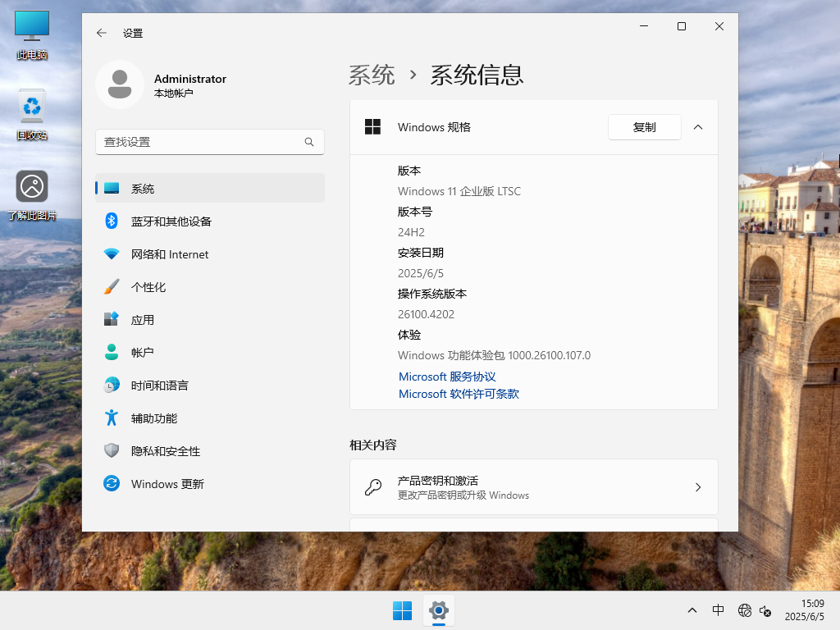
Task: Click the search magnifier icon
Action: pos(309,142)
